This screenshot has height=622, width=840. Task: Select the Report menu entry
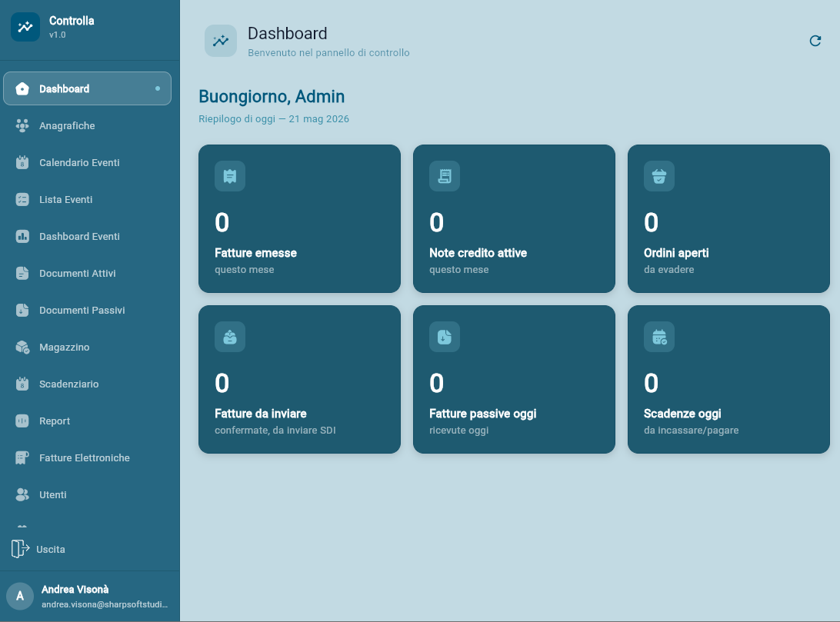click(x=88, y=421)
